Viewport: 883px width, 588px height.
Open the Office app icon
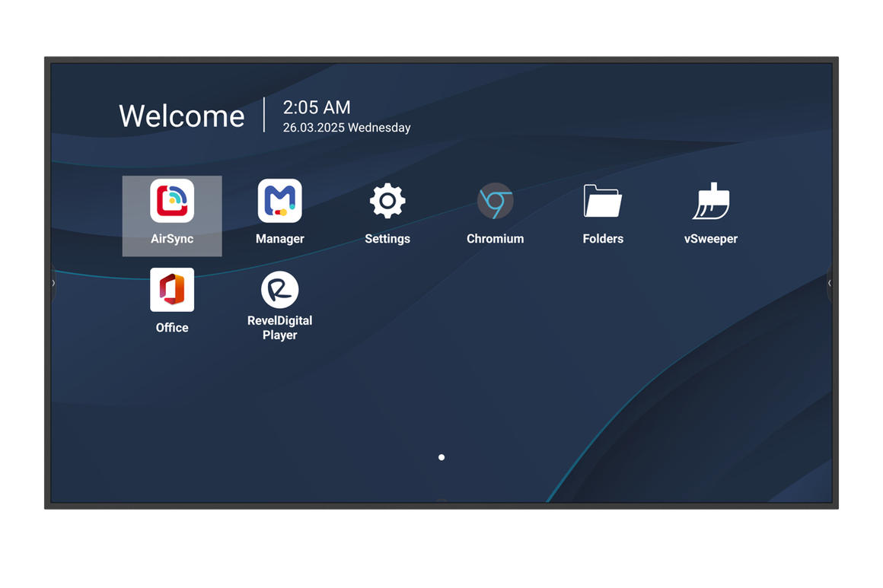[172, 290]
